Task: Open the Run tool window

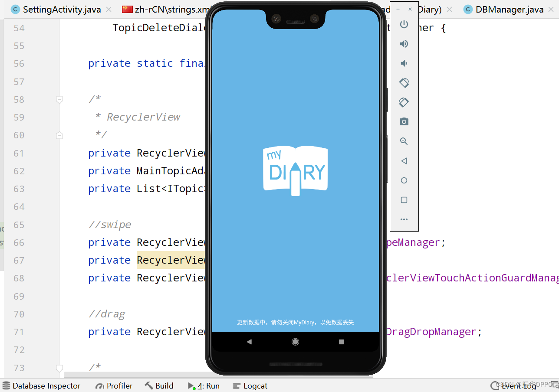Action: (x=204, y=386)
